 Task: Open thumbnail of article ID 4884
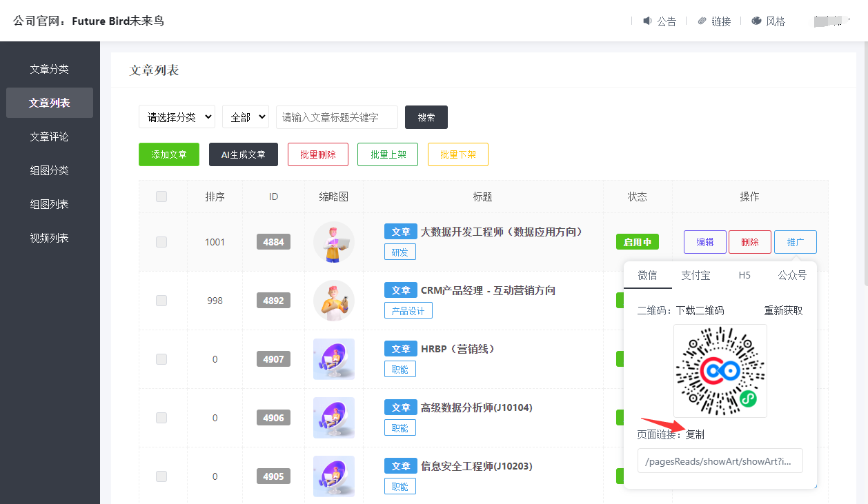[334, 242]
